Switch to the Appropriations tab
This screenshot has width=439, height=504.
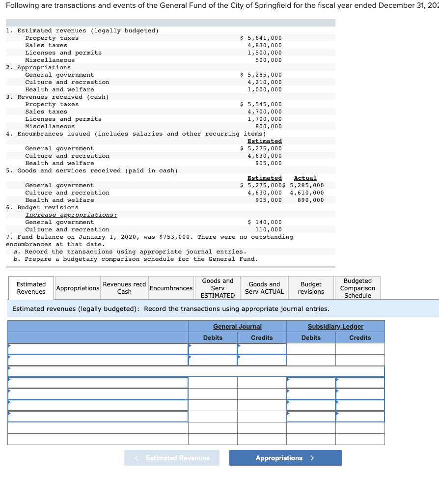point(78,287)
